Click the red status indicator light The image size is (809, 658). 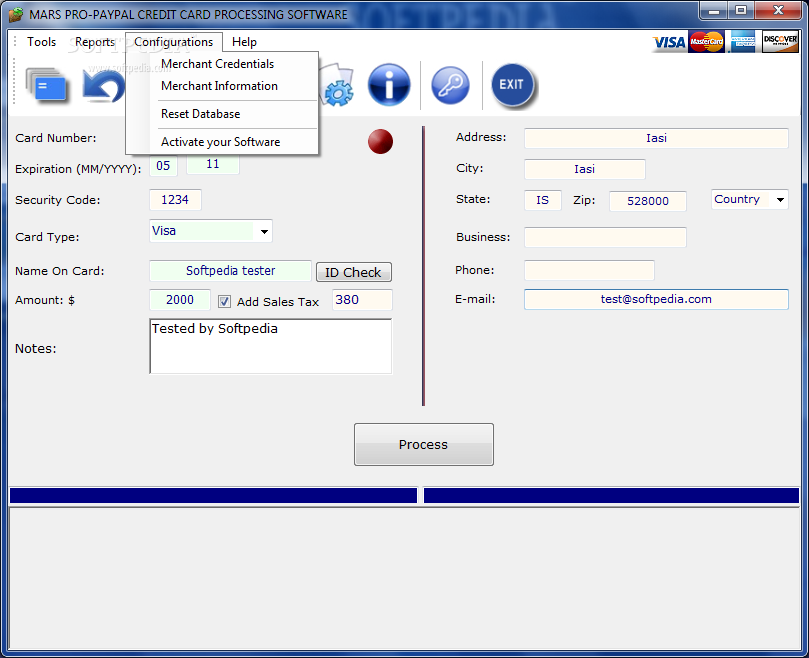[380, 141]
